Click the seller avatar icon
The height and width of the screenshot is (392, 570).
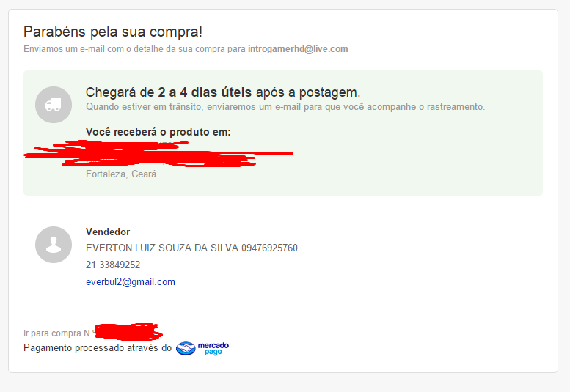[x=54, y=245]
